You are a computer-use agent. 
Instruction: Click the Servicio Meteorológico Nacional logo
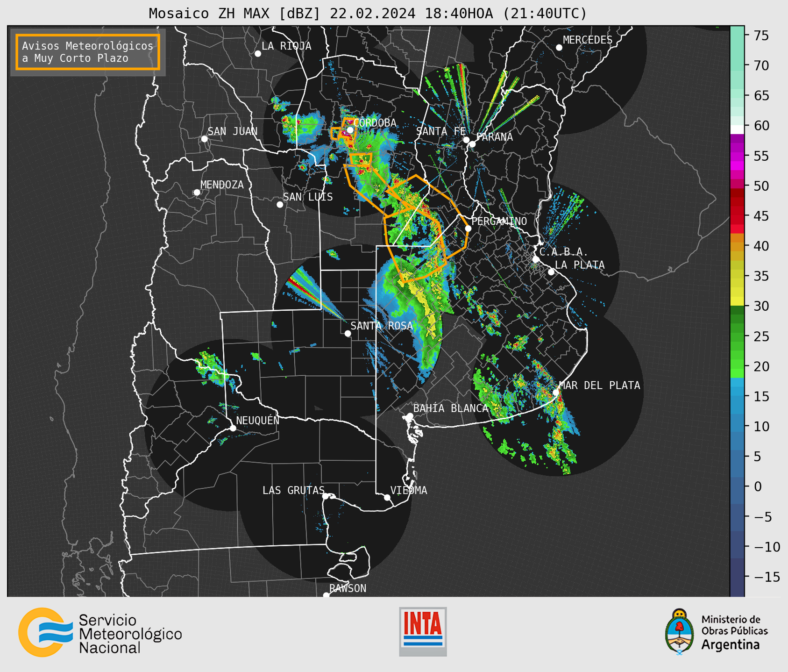click(x=100, y=633)
